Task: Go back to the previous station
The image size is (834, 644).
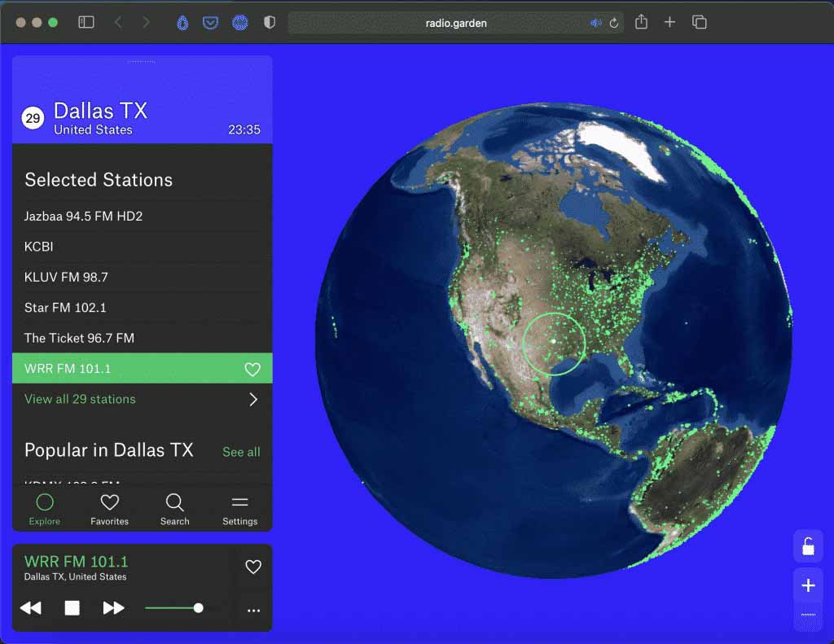Action: click(x=31, y=608)
